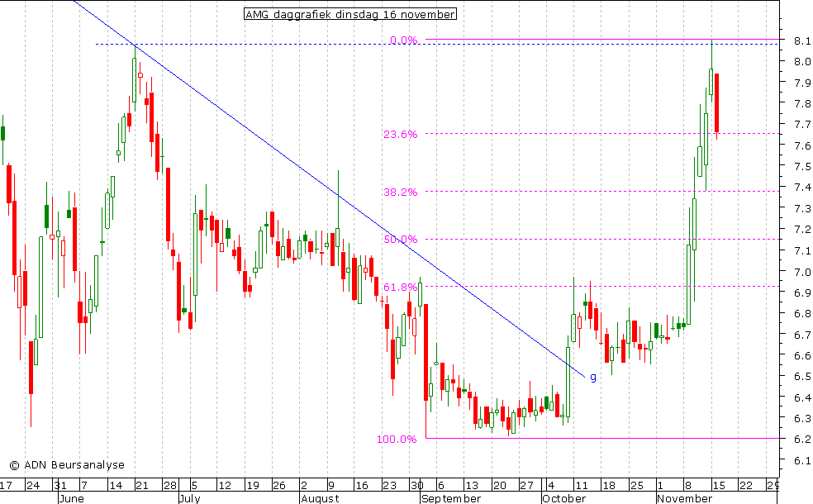Select the 23.6% Fibonacci level label
Image resolution: width=813 pixels, height=504 pixels.
[400, 135]
